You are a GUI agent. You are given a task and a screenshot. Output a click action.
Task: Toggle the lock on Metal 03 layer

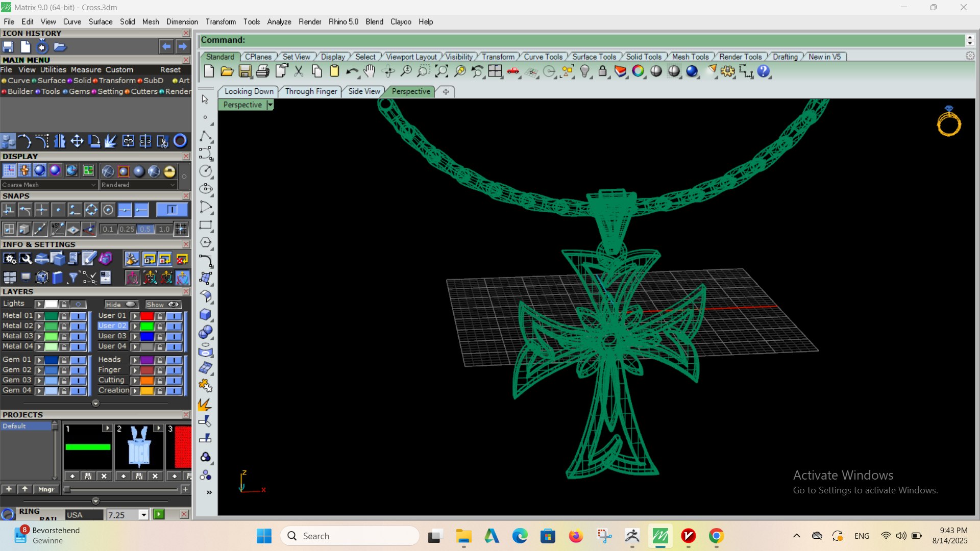click(64, 336)
